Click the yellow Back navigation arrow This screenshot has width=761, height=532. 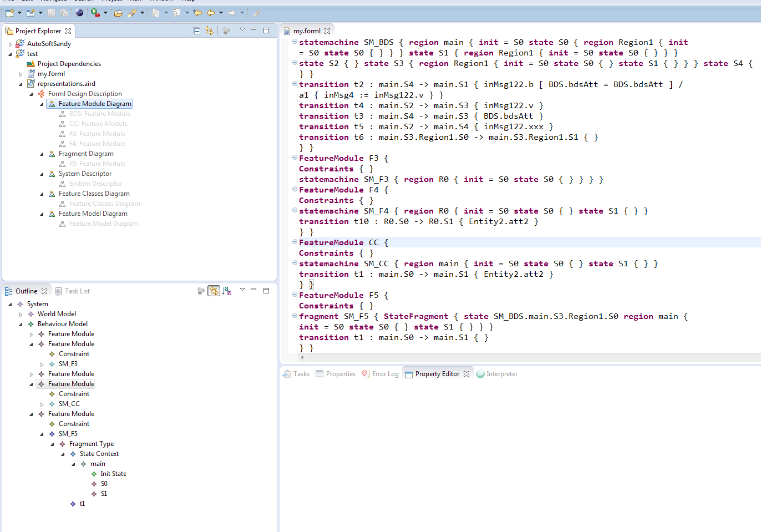(211, 13)
